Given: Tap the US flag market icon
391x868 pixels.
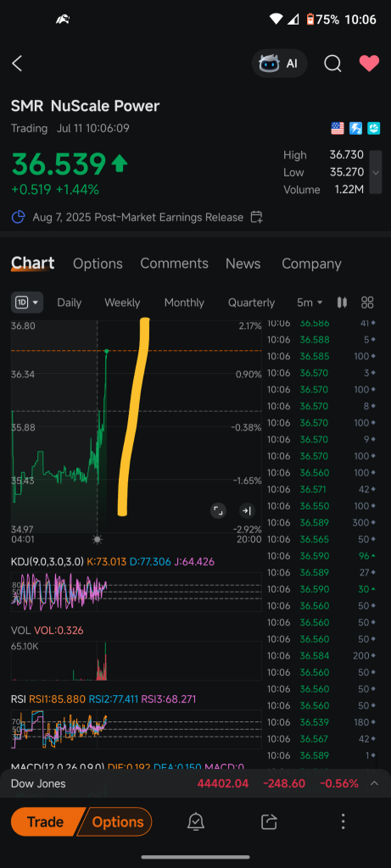Looking at the screenshot, I should [x=338, y=129].
